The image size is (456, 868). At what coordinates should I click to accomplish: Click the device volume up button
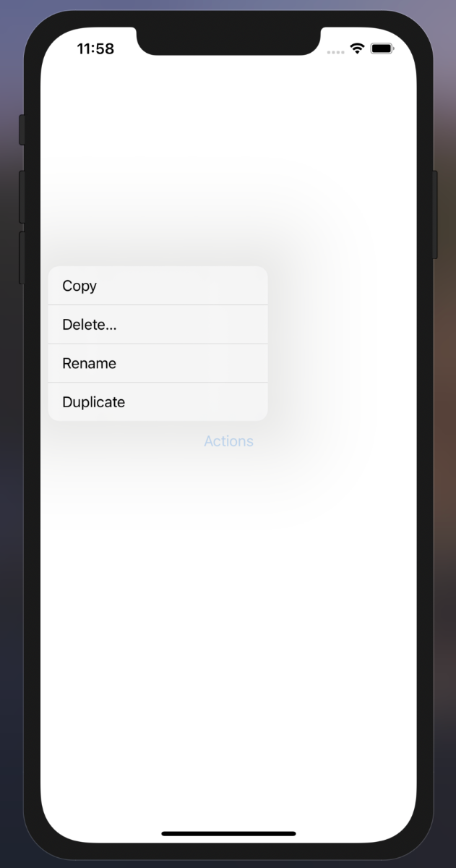tap(22, 197)
